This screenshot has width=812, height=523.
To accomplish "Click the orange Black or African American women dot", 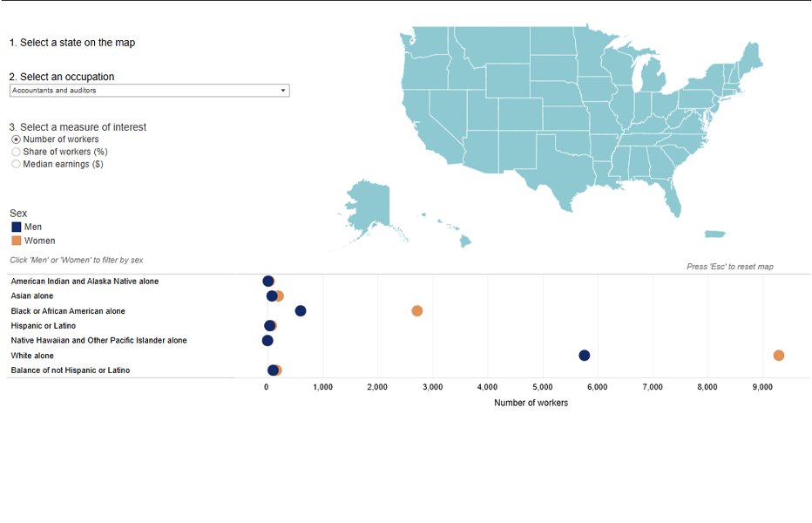I will [416, 311].
